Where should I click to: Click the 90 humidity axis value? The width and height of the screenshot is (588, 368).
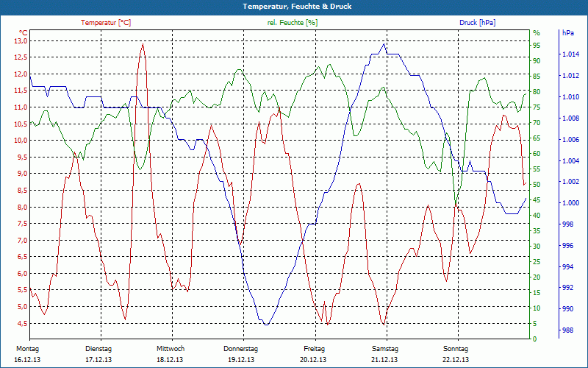tap(537, 61)
